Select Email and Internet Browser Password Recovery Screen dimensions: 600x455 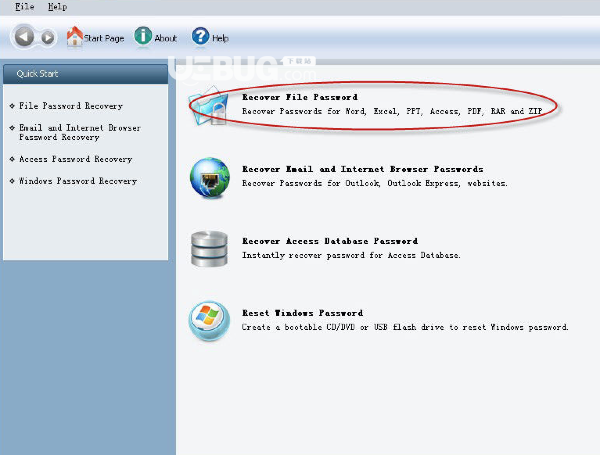point(80,132)
